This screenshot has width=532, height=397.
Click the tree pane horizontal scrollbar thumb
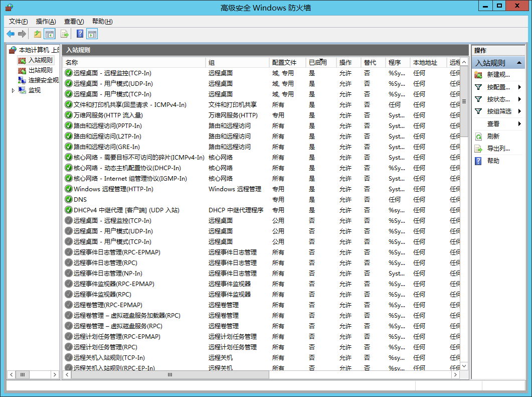click(x=23, y=374)
